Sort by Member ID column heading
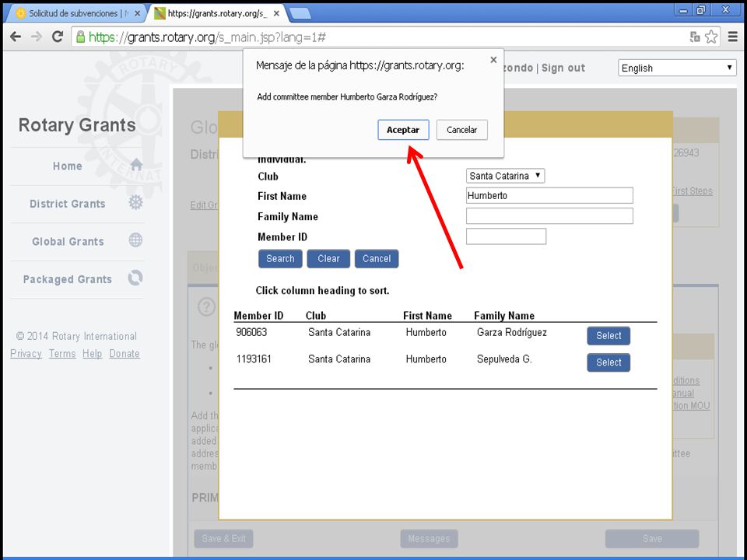 (x=258, y=315)
